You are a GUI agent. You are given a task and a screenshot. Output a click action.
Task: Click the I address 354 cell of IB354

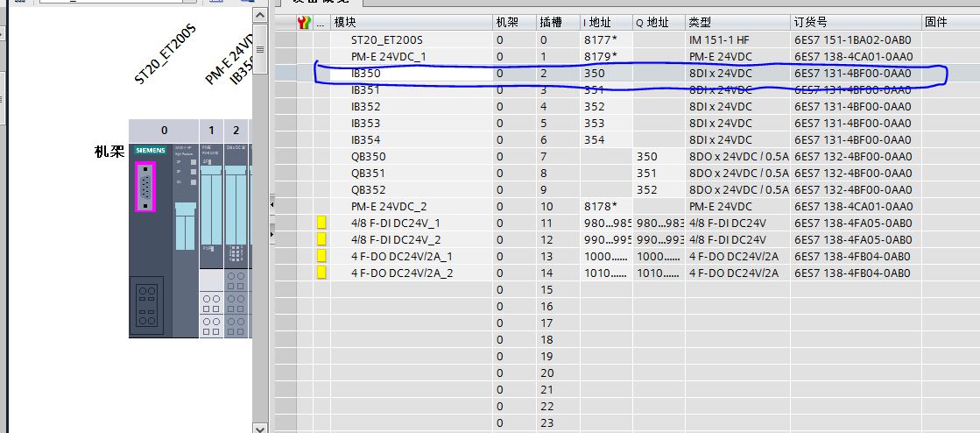pos(606,139)
